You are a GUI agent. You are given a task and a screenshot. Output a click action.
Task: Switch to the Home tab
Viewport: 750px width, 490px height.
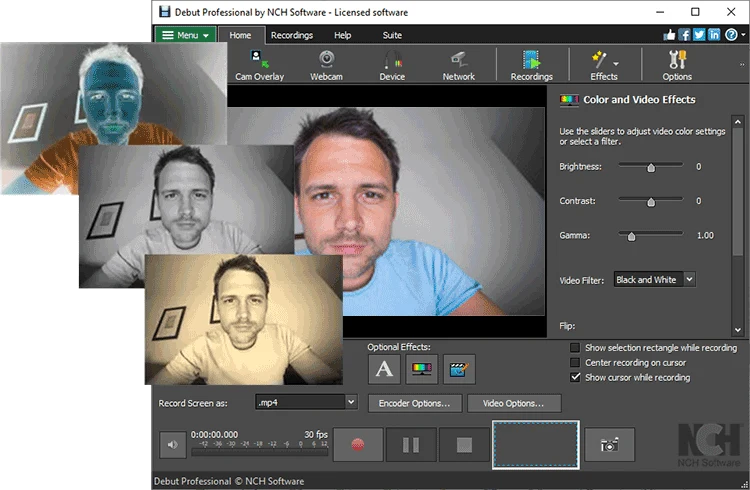point(240,35)
